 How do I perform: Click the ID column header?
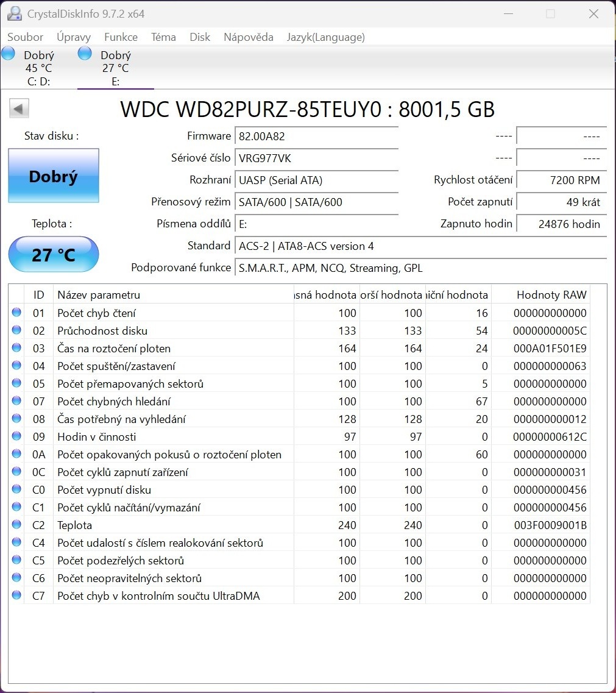coord(39,295)
